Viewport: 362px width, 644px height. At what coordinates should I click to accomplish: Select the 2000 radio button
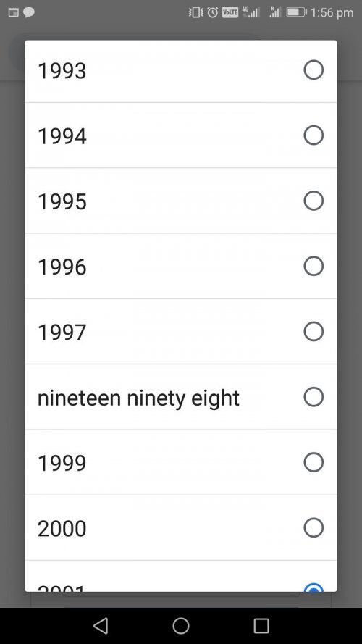click(313, 527)
